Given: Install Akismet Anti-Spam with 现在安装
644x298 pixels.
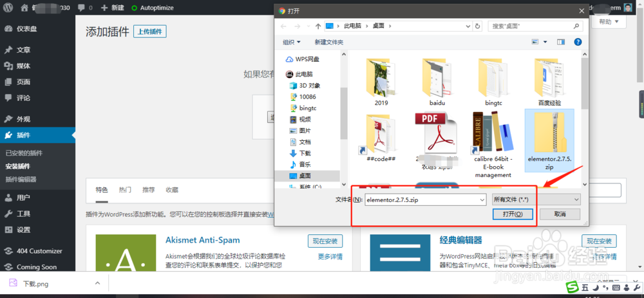Looking at the screenshot, I should click(325, 241).
